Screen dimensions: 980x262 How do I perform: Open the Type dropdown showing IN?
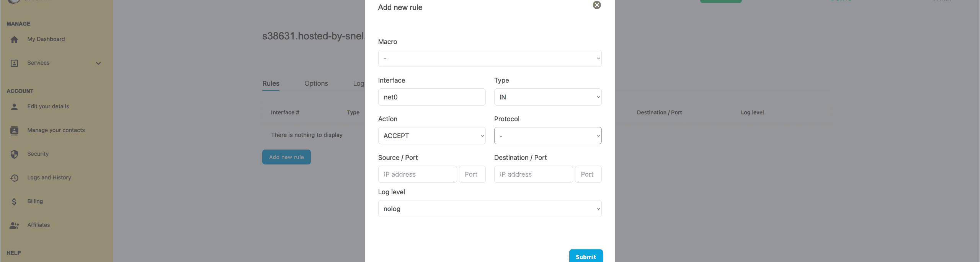point(547,97)
